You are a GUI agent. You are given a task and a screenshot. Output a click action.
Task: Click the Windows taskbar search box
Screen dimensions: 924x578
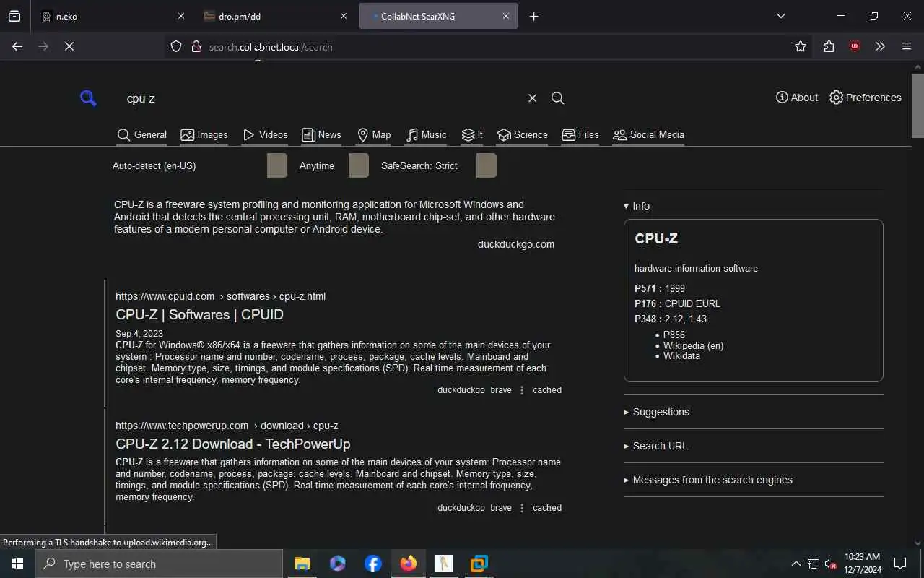159,564
